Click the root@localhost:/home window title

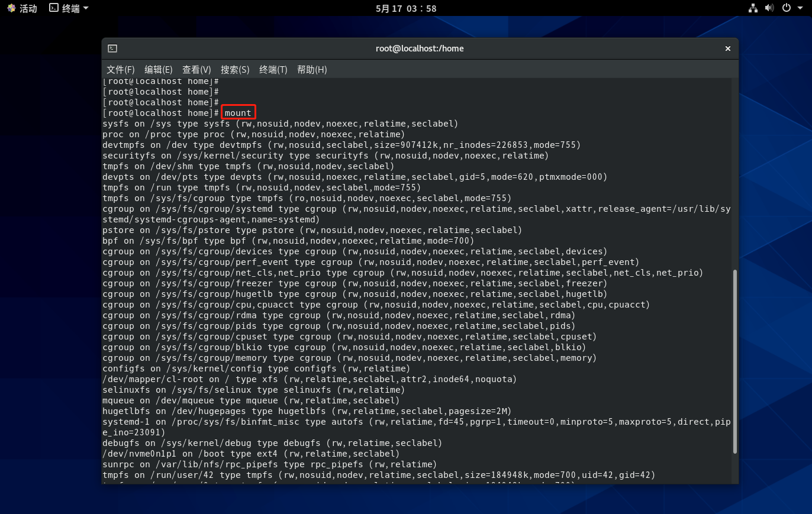pos(420,49)
